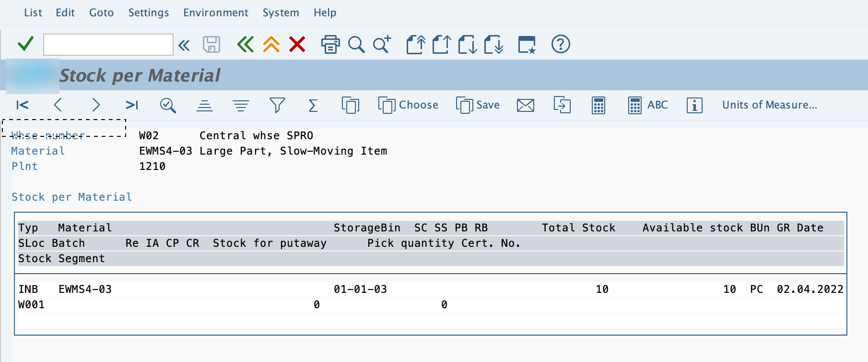The image size is (868, 362).
Task: Click the red Cancel X icon
Action: pos(297,45)
